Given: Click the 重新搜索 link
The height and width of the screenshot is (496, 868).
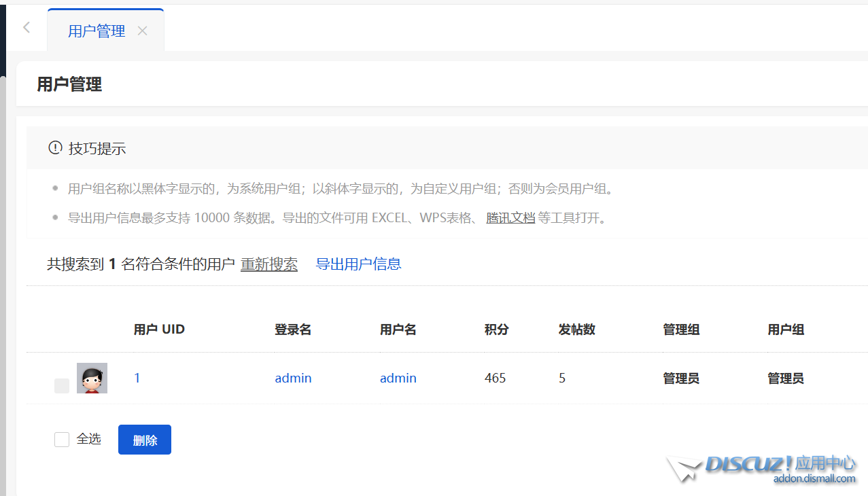Looking at the screenshot, I should [x=269, y=264].
